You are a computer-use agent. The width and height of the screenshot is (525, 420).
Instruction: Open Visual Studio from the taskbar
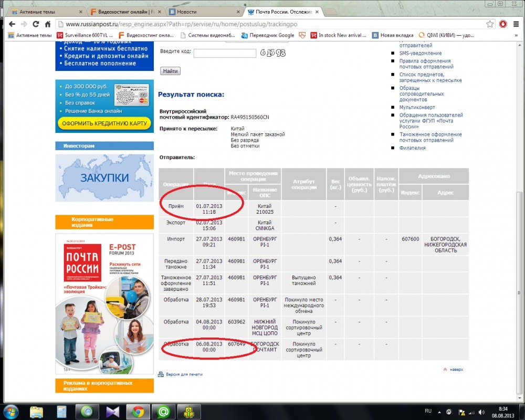click(112, 411)
